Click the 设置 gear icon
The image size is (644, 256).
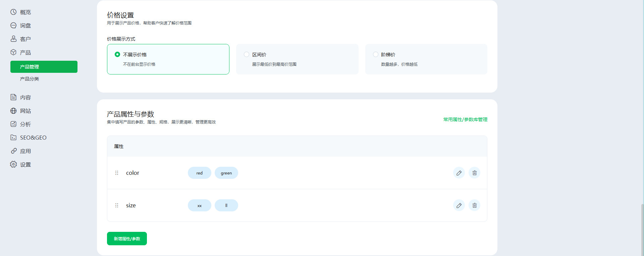click(13, 164)
